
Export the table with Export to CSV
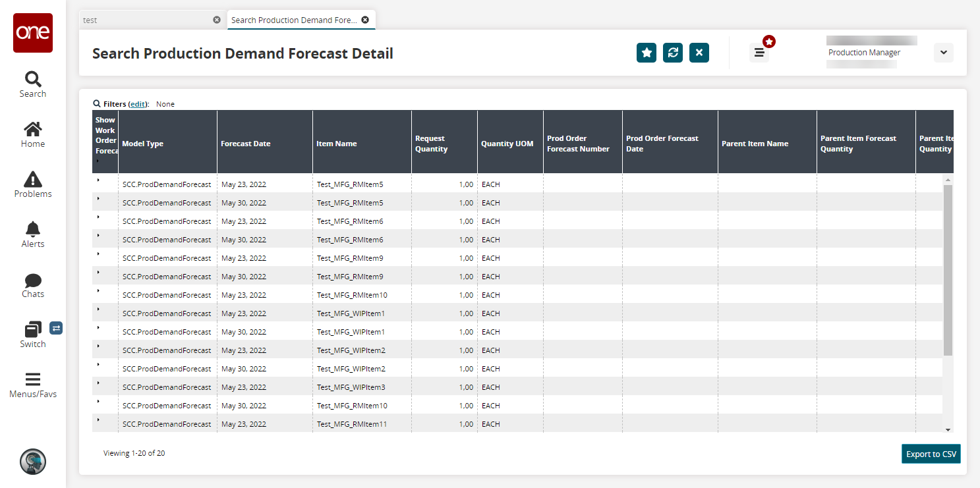931,454
